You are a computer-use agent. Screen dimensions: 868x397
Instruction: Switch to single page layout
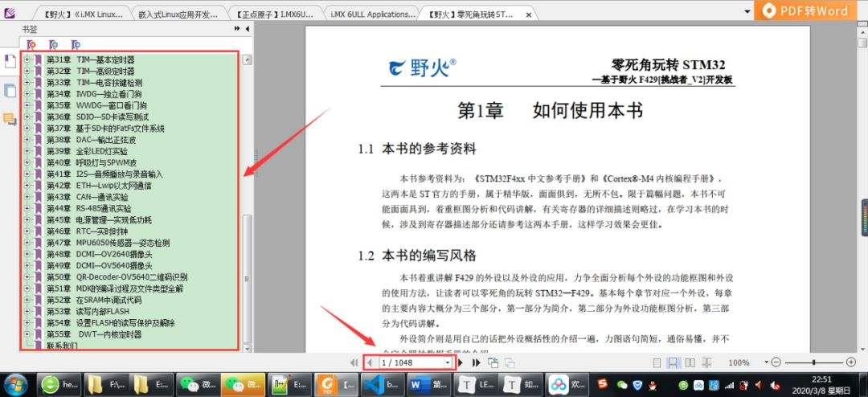point(657,362)
